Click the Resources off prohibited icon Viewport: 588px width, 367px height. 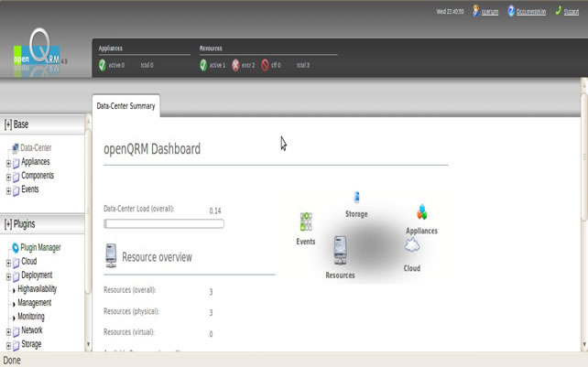(x=265, y=65)
